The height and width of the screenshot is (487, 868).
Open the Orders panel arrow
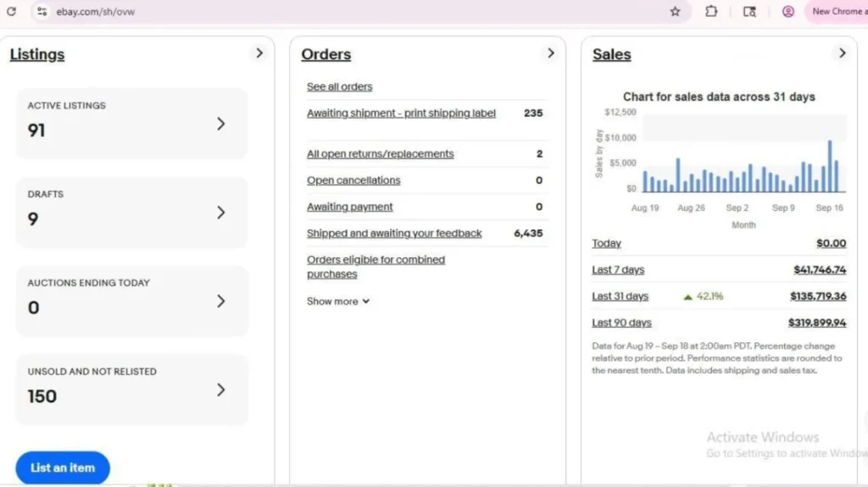pyautogui.click(x=550, y=53)
